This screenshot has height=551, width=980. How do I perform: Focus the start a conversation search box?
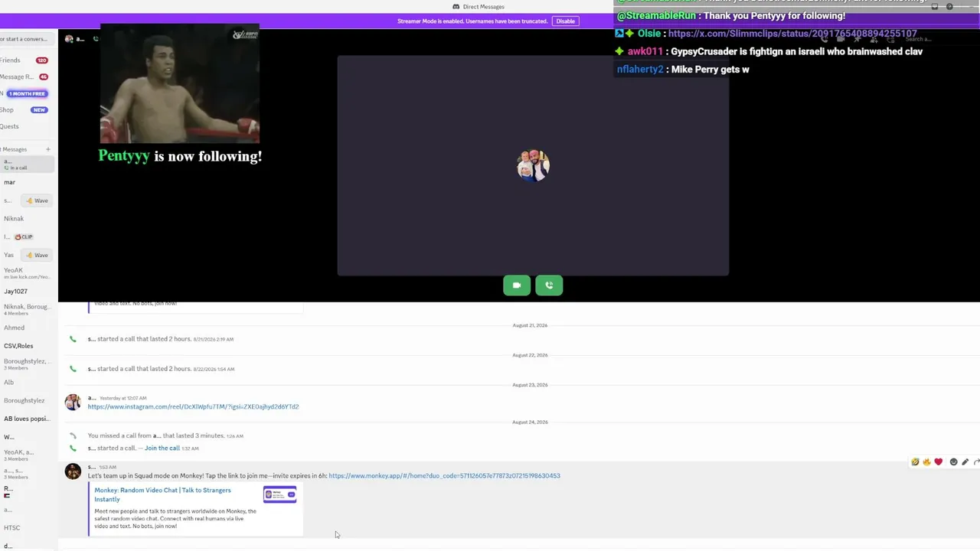coord(27,39)
